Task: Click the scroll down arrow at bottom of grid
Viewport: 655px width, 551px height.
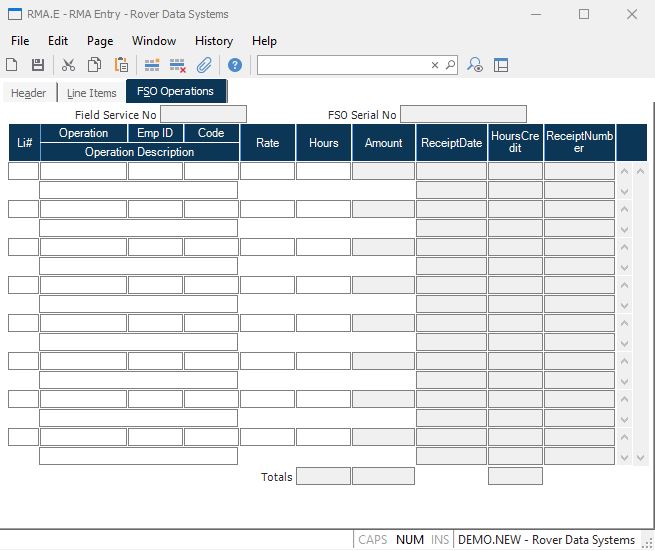Action: (625, 457)
